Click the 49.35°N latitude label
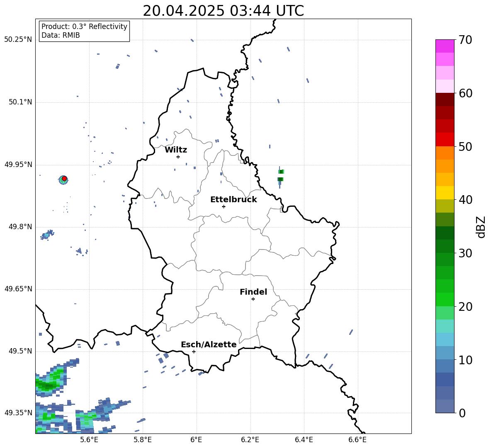 point(18,413)
